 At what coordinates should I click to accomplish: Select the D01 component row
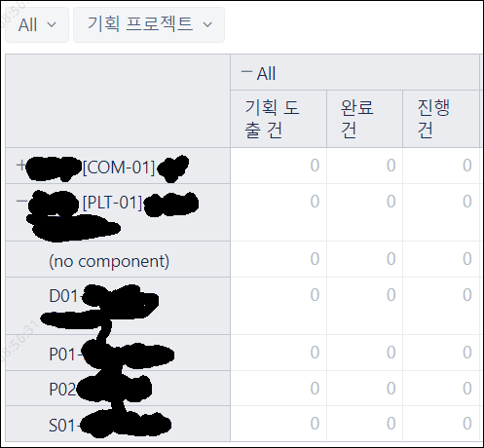(x=118, y=306)
